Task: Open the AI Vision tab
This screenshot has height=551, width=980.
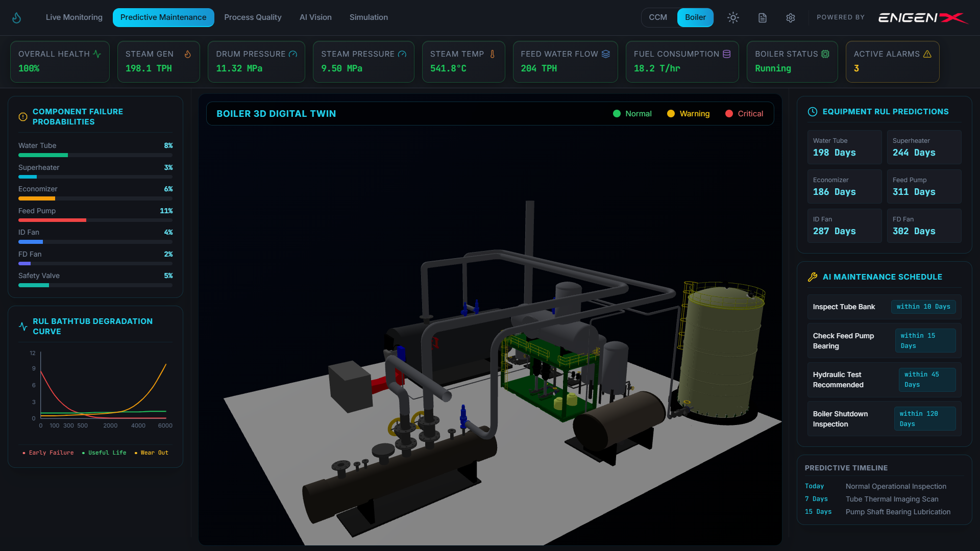Action: 315,17
